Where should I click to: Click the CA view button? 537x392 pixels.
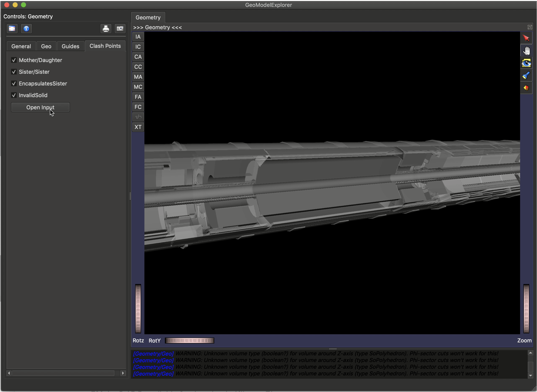138,57
